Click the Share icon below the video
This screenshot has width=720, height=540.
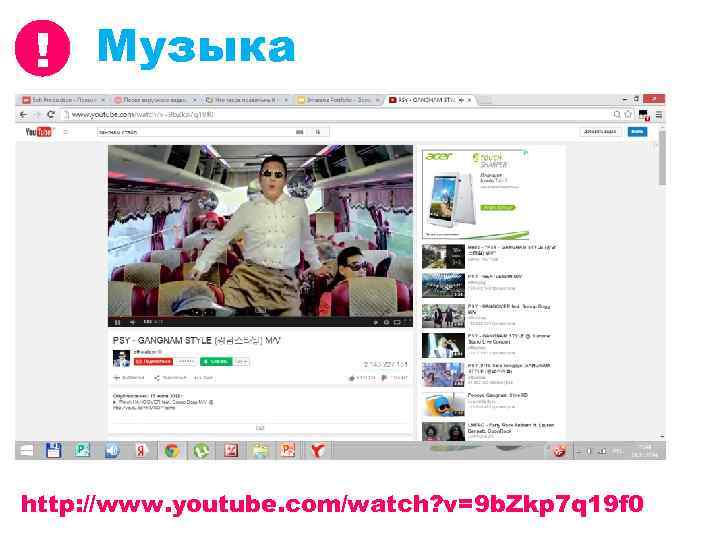coord(157,378)
